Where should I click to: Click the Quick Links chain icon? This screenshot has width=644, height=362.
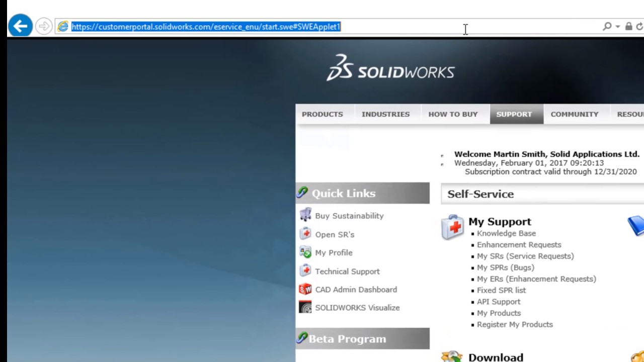[x=302, y=192]
